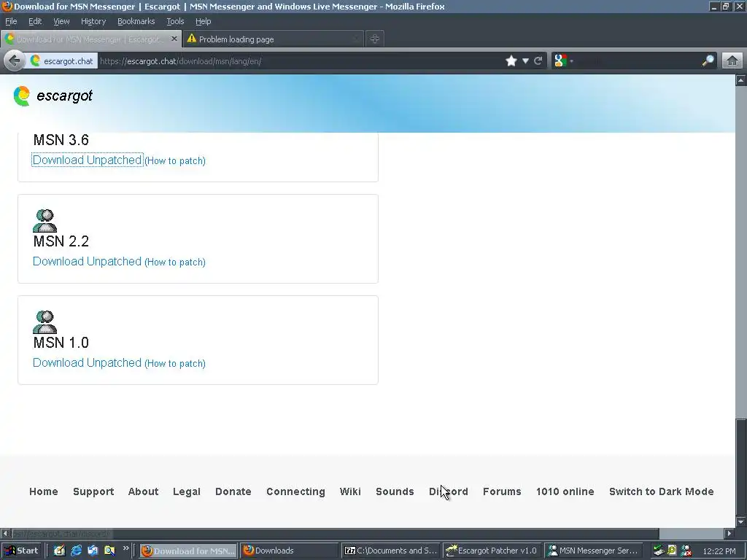The height and width of the screenshot is (560, 747).
Task: Open the File menu
Action: 11,21
